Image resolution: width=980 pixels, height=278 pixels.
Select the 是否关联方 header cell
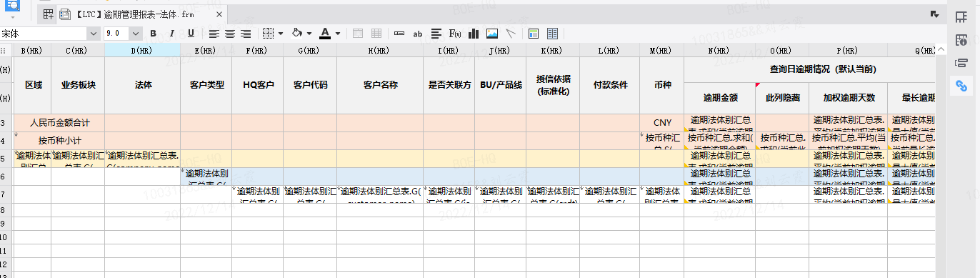coord(449,84)
